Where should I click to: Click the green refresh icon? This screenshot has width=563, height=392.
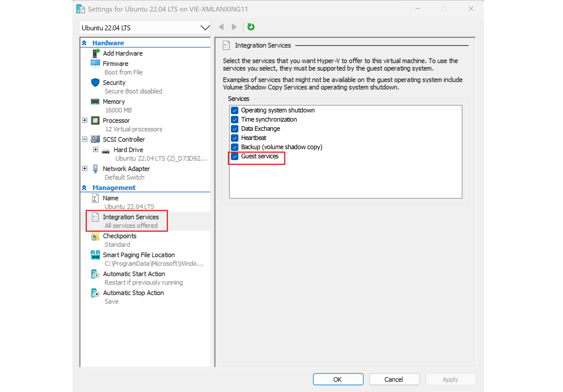pyautogui.click(x=251, y=27)
